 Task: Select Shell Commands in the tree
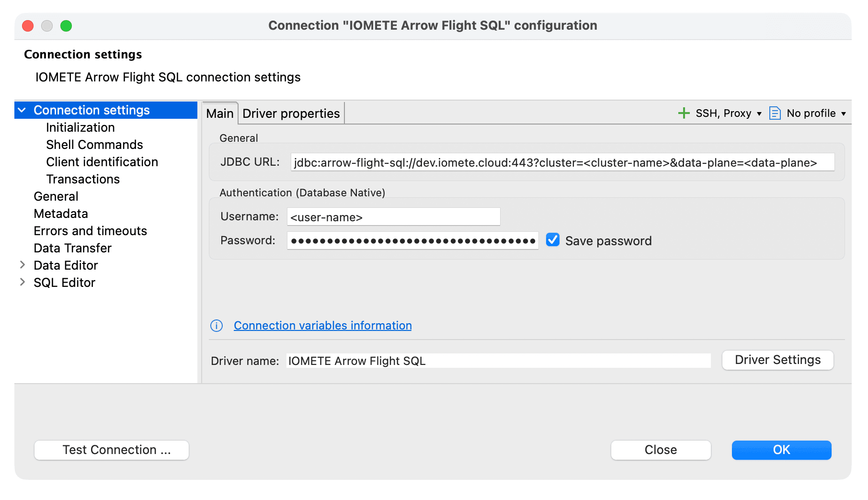(x=94, y=145)
